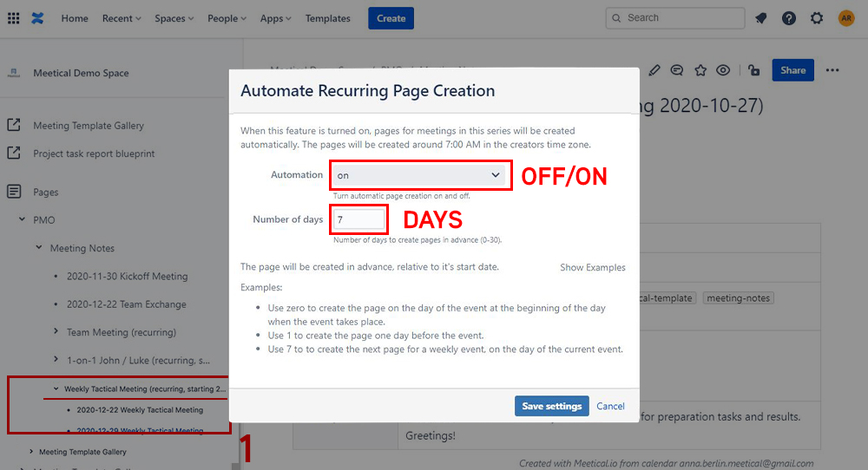Open notifications bell icon
Viewport: 868px width, 470px height.
761,18
